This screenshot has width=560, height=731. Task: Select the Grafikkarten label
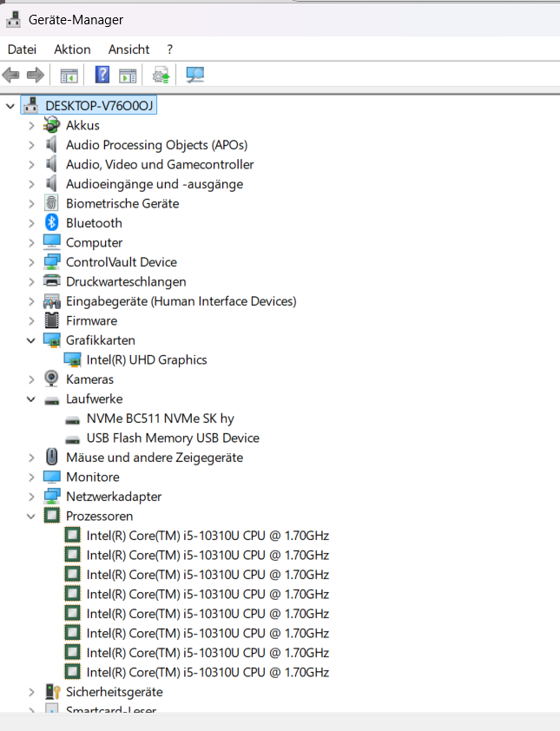click(x=100, y=340)
